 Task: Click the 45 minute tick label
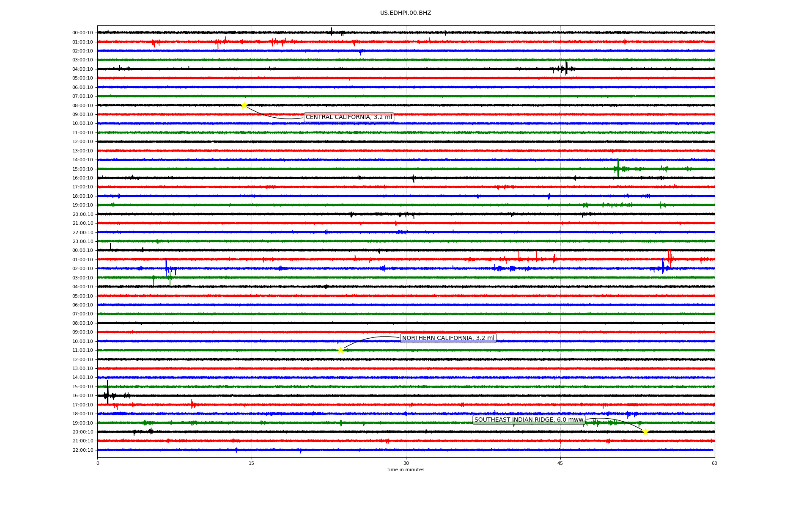tap(560, 463)
